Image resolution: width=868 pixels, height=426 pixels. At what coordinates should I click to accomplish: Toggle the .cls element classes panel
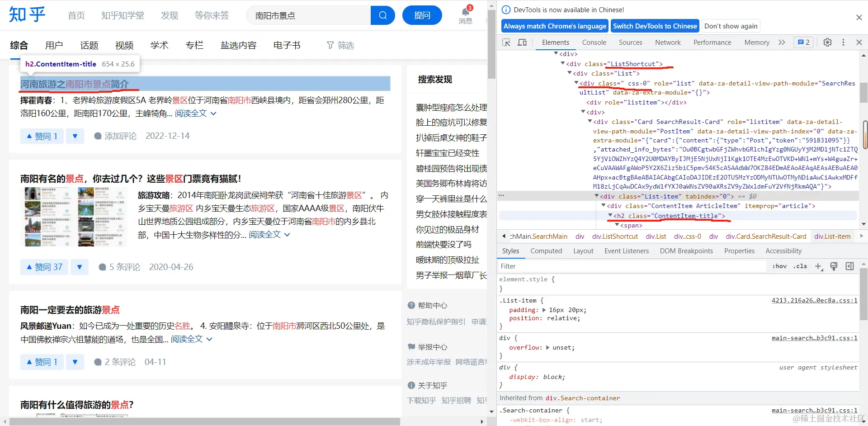[800, 266]
